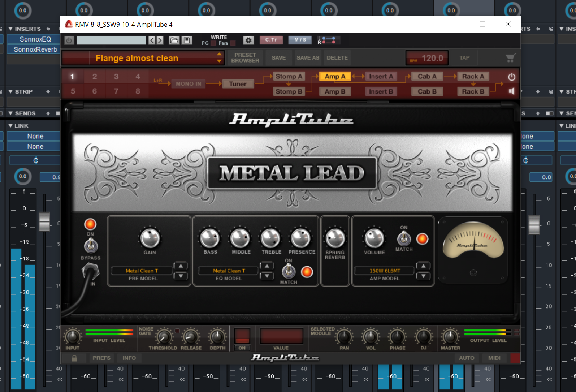
Task: Click the noise gate THRESHOLD knob
Action: [164, 337]
